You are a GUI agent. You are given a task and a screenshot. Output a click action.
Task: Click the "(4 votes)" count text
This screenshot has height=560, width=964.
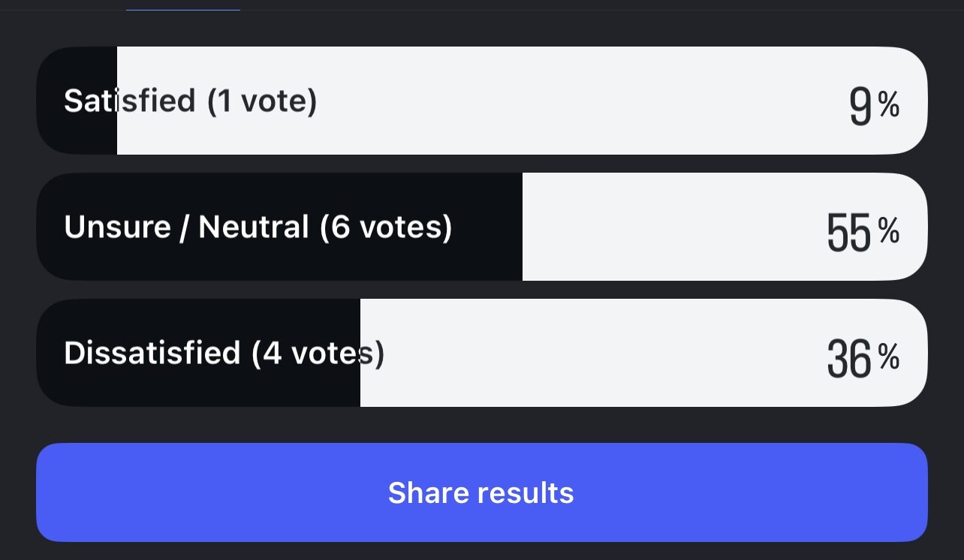[318, 353]
